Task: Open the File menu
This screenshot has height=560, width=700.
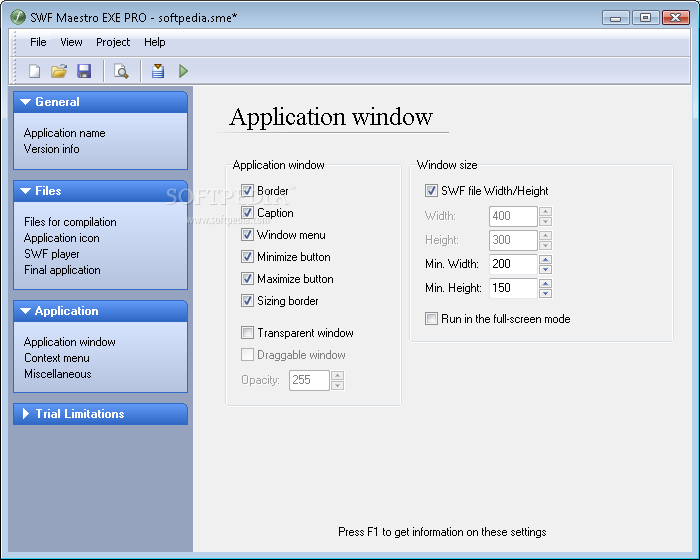Action: pyautogui.click(x=38, y=42)
